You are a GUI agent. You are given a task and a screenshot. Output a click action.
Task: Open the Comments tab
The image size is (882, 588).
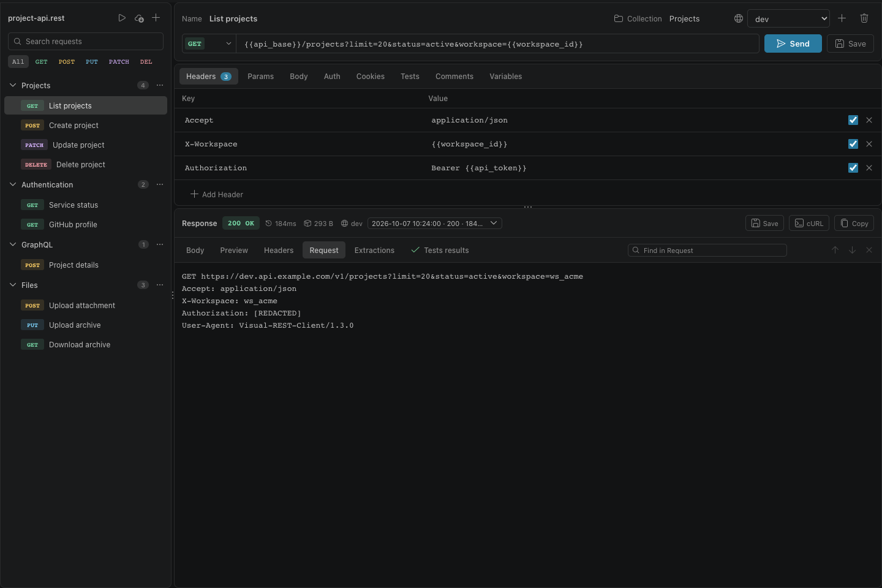point(454,77)
